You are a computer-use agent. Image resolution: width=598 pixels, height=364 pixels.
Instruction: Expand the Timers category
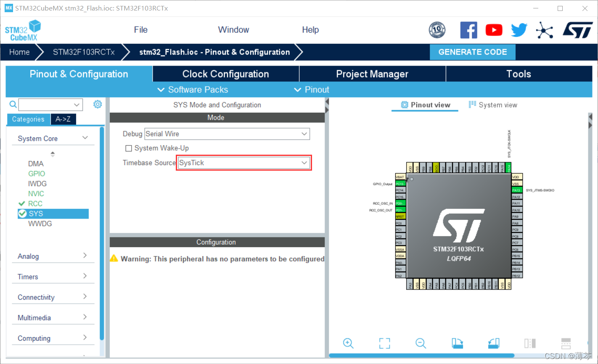tap(53, 277)
